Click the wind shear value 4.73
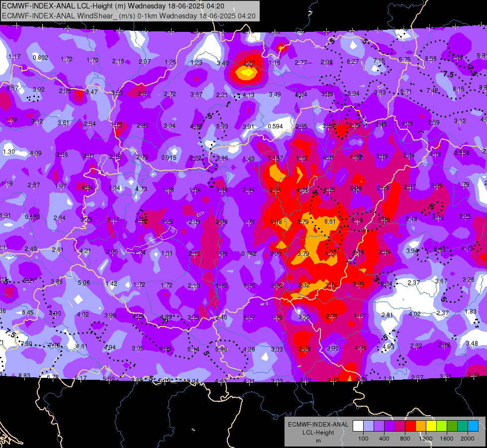The height and width of the screenshot is (448, 487). pos(141,189)
